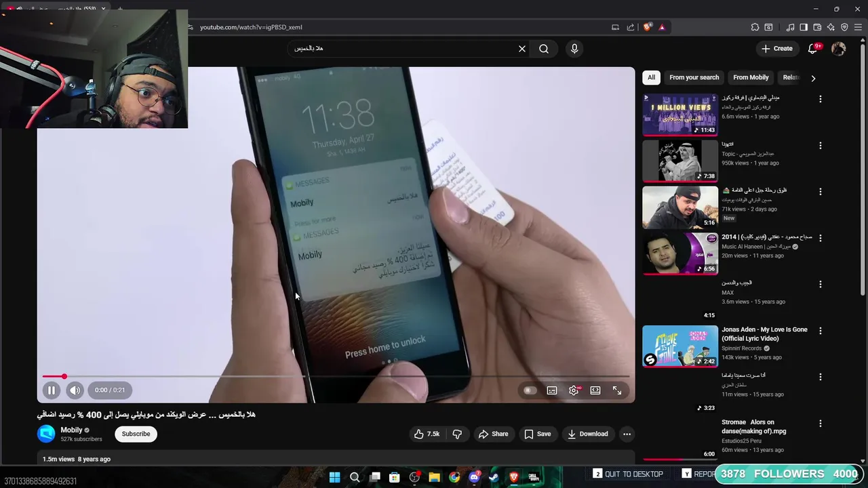Screen dimensions: 868x488
Task: Open options for Jonas Aden video
Action: tap(821, 331)
